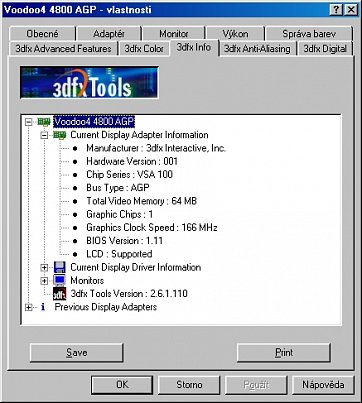362x403 pixels.
Task: Open the 3dfx Anti-Aliasing tab
Action: [257, 49]
